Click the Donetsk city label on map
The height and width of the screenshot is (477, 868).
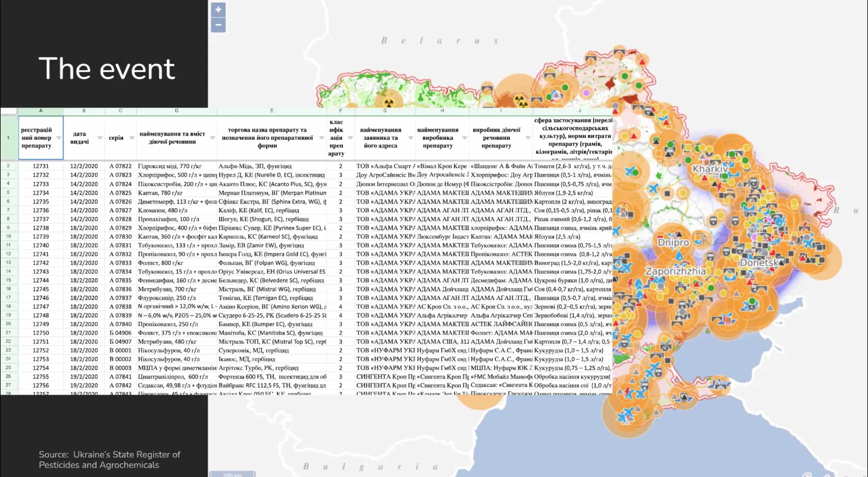[759, 262]
